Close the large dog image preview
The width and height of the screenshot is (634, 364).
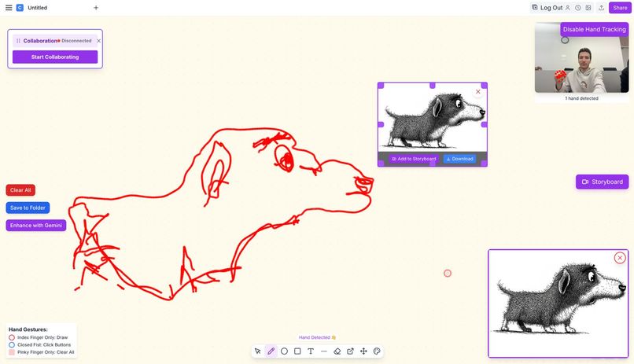coord(620,258)
